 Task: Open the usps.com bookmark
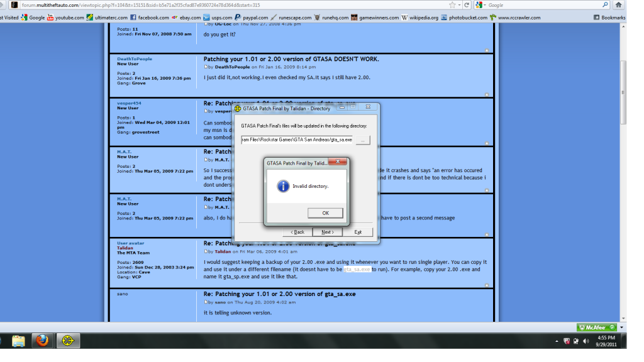tap(218, 18)
